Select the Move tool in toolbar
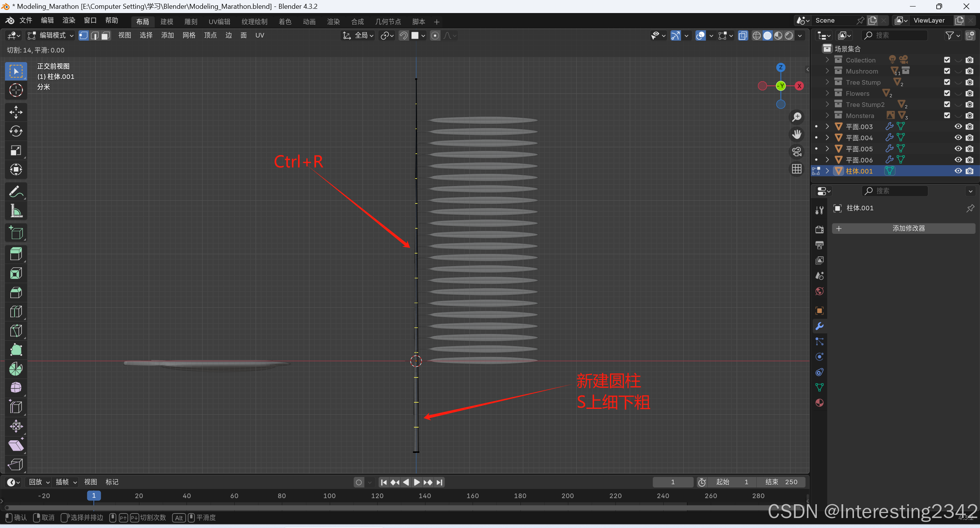The height and width of the screenshot is (528, 980). [16, 112]
